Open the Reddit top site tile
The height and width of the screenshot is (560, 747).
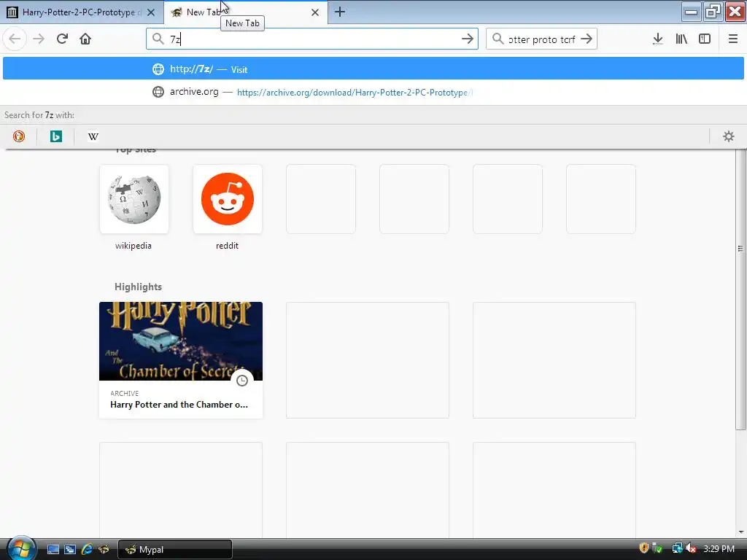[x=228, y=199]
